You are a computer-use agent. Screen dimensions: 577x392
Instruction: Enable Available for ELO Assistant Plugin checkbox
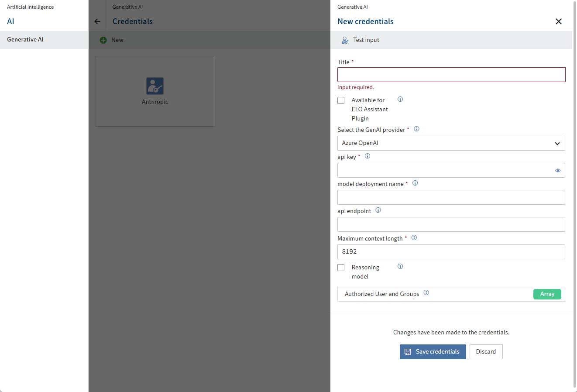[341, 100]
